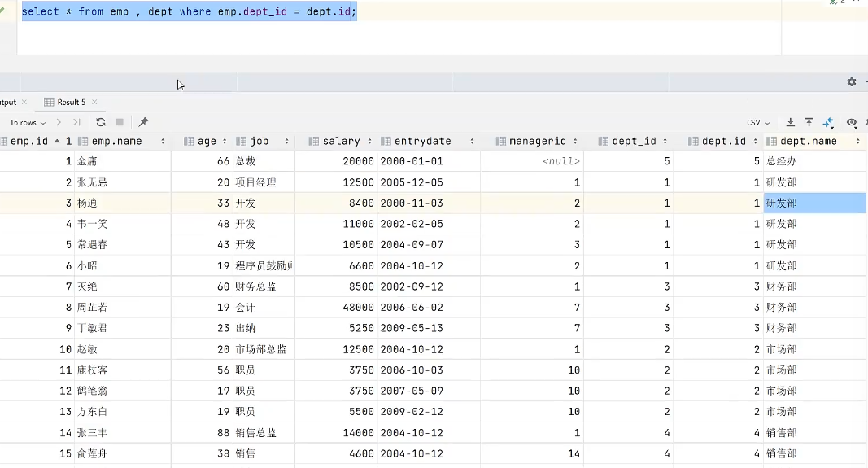The width and height of the screenshot is (868, 468).
Task: Click the emp.name column table icon
Action: [x=84, y=142]
